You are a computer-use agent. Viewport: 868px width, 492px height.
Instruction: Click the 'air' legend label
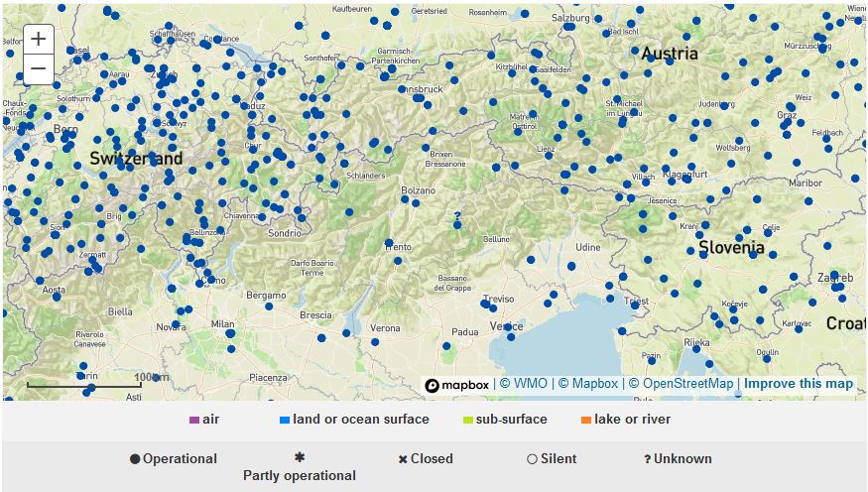pos(210,420)
